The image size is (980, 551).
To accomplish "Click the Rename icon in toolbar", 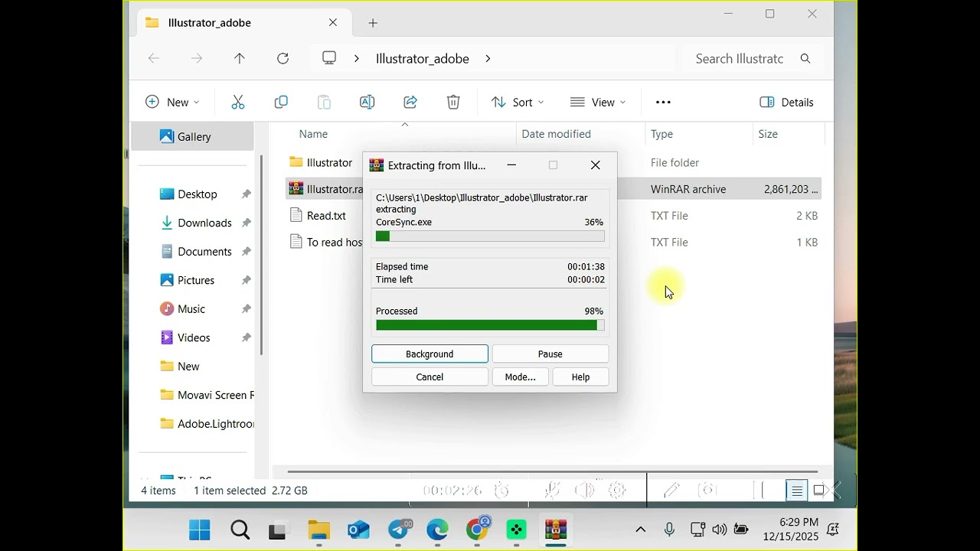I will (367, 102).
